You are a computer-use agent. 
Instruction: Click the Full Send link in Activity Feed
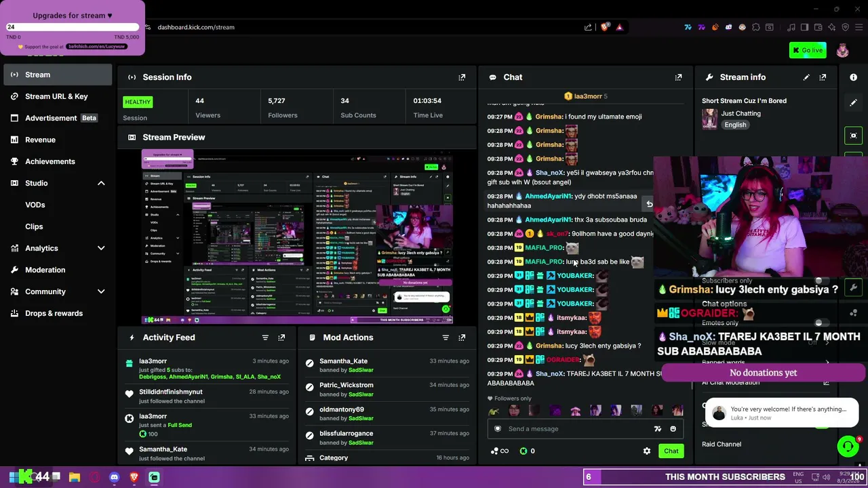pos(180,425)
